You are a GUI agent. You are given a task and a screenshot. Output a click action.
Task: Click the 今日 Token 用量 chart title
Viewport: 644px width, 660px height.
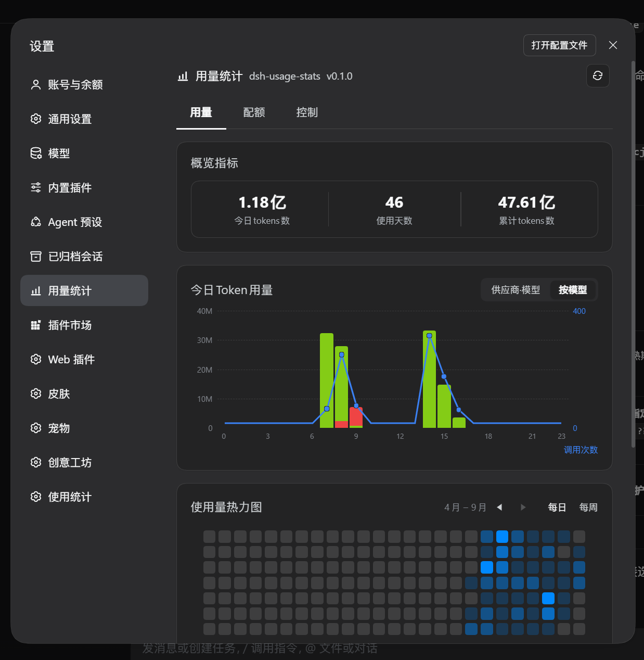click(x=231, y=290)
